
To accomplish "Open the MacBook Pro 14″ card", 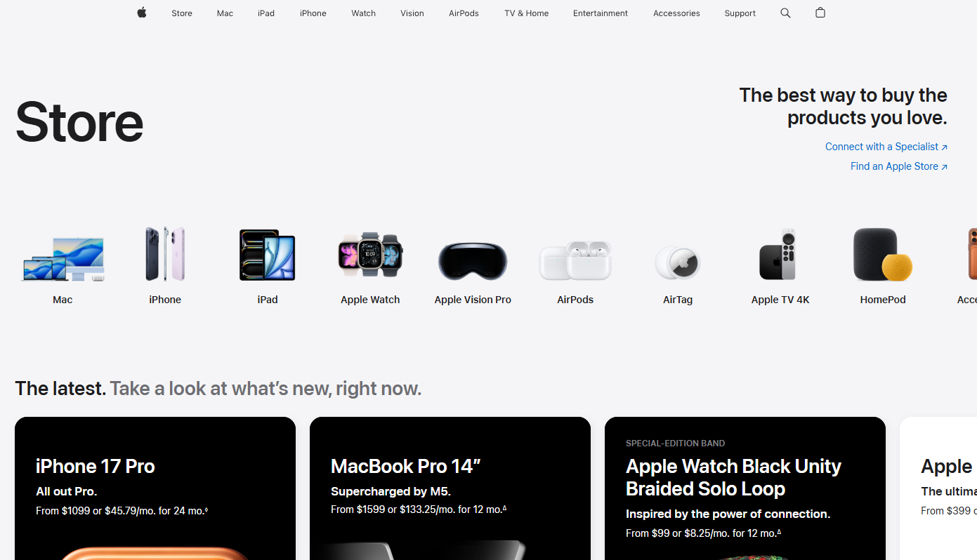I will [x=450, y=488].
